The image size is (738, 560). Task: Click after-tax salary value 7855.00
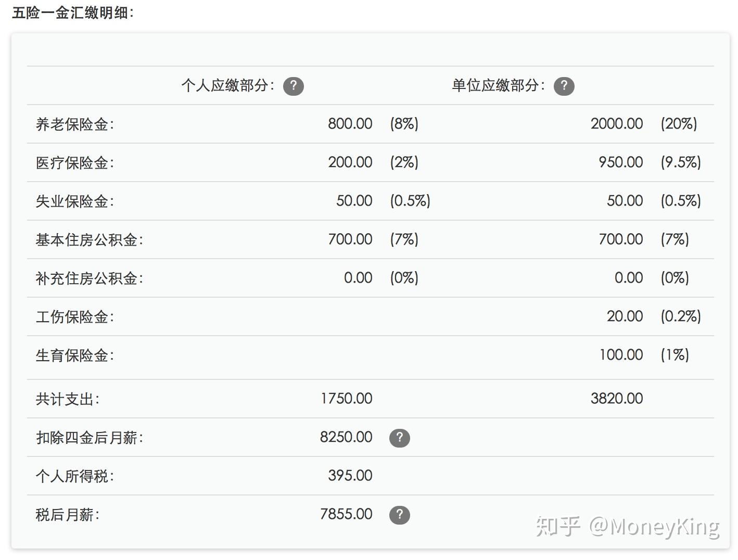pos(346,514)
